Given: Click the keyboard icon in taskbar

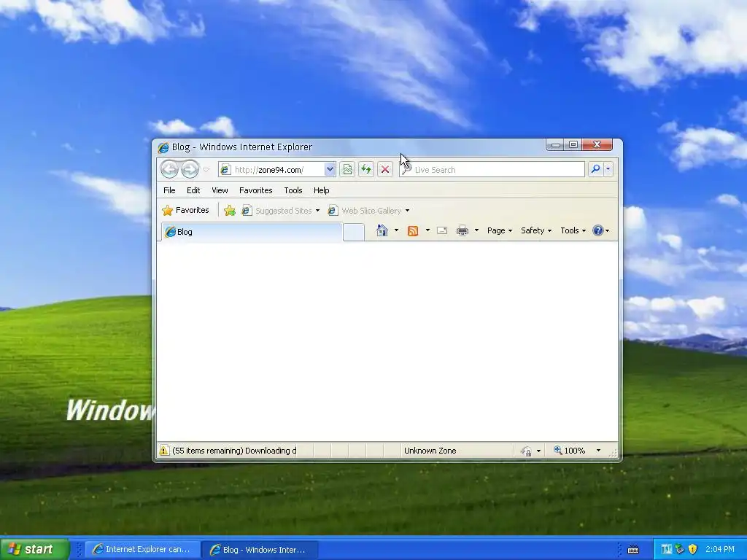Looking at the screenshot, I should pyautogui.click(x=633, y=550).
